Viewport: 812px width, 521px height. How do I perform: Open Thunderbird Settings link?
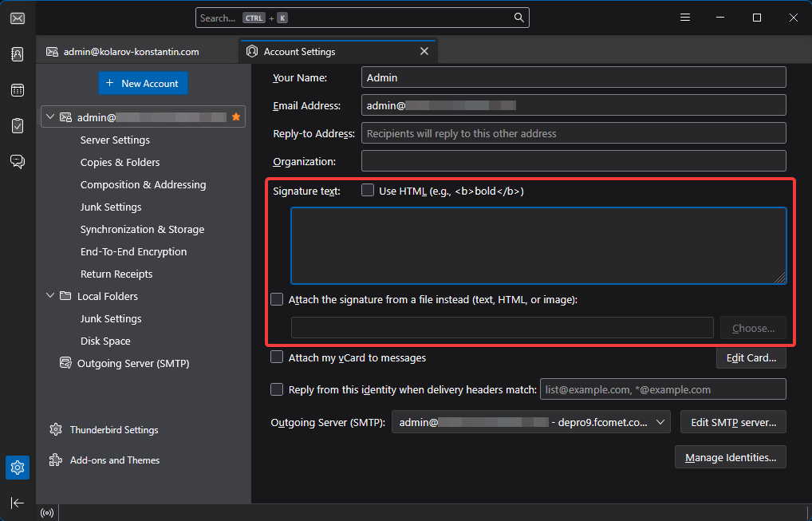point(114,430)
